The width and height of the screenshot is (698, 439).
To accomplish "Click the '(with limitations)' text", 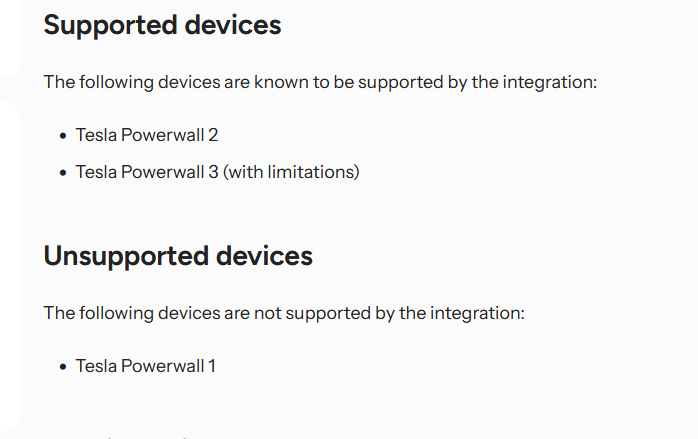I will coord(291,172).
